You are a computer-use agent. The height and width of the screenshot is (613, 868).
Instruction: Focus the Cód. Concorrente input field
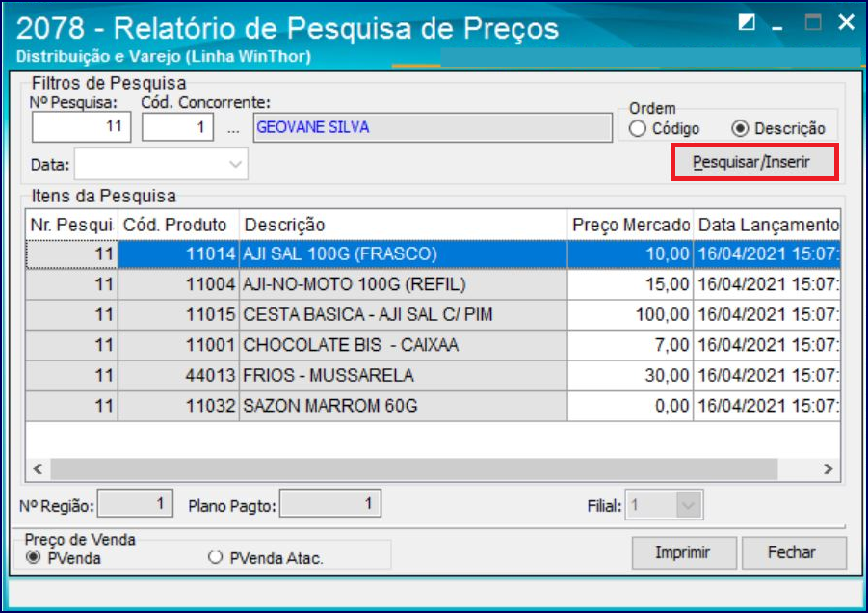pos(177,127)
